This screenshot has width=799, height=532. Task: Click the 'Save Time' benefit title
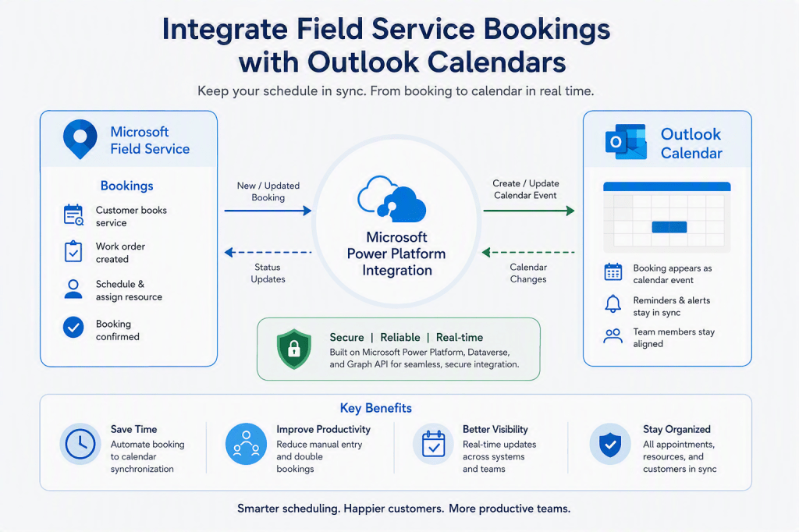[x=133, y=430]
